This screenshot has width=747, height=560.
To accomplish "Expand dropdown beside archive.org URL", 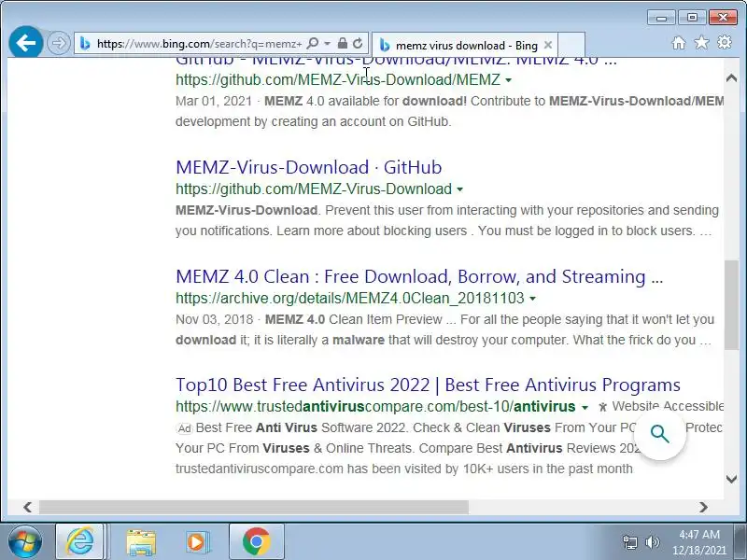I will coord(532,299).
